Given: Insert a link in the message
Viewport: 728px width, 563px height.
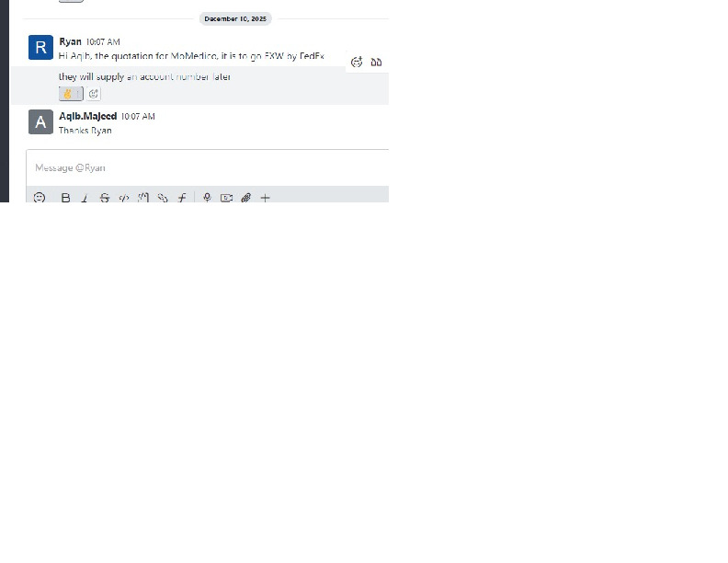Looking at the screenshot, I should pyautogui.click(x=163, y=198).
